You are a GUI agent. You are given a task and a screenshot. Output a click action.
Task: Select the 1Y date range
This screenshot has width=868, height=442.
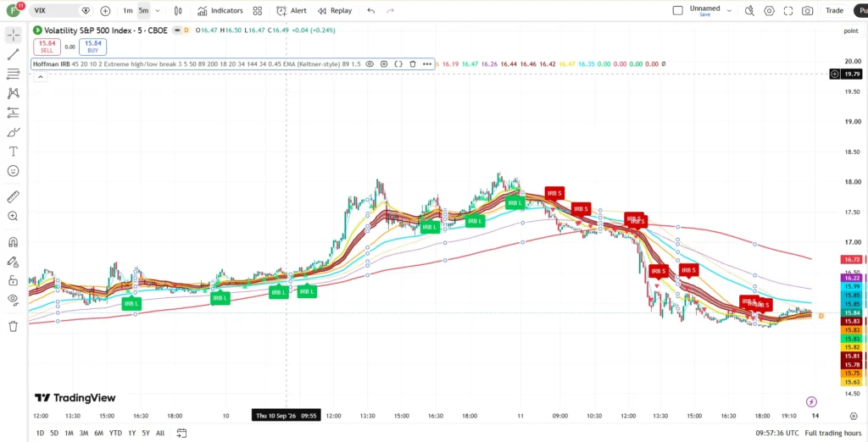pos(131,434)
